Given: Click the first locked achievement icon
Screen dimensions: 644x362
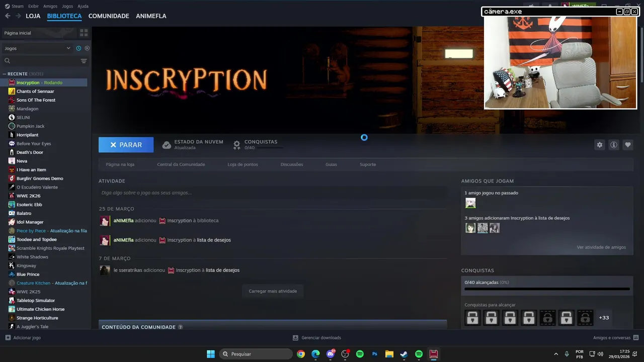Looking at the screenshot, I should (x=472, y=318).
